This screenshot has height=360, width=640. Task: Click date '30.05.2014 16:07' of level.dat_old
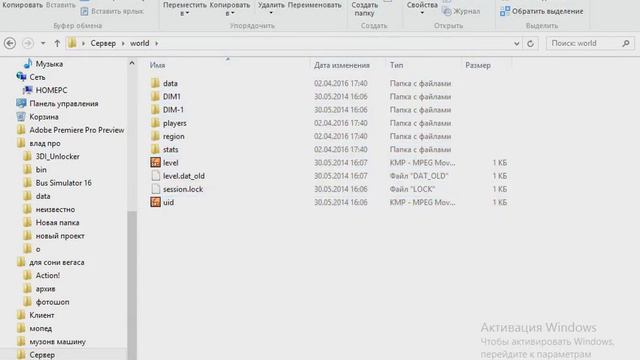pyautogui.click(x=341, y=176)
